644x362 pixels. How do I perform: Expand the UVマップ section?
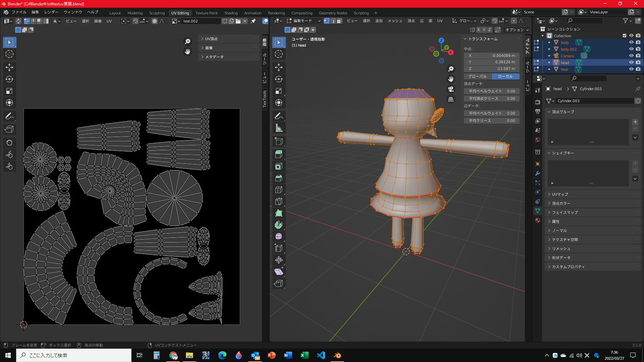593,194
